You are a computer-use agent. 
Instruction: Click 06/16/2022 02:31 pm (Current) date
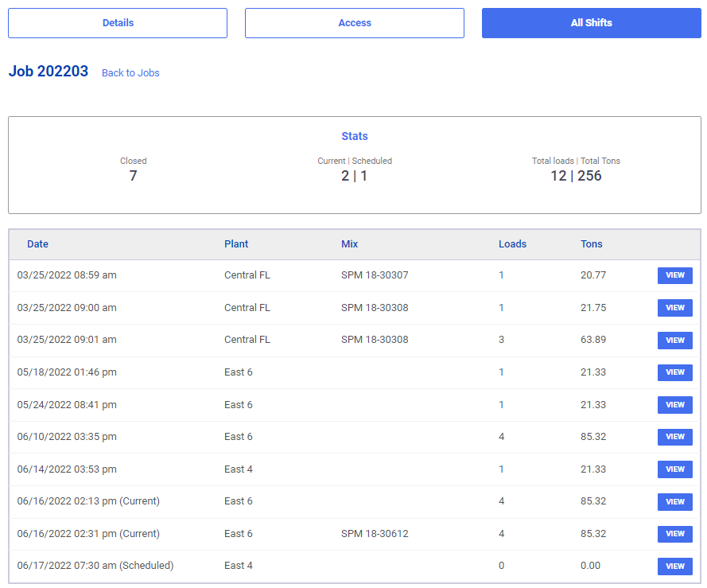(88, 534)
